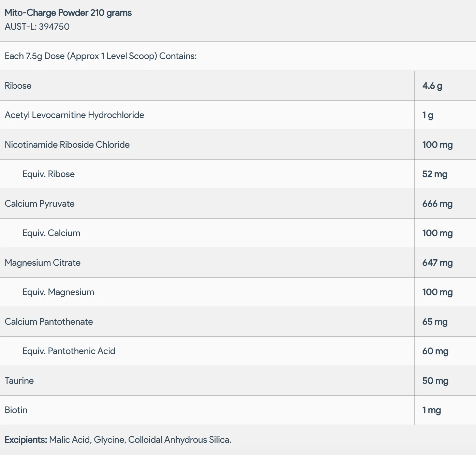Click the Excipients footer text
The width and height of the screenshot is (476, 455).
point(118,440)
